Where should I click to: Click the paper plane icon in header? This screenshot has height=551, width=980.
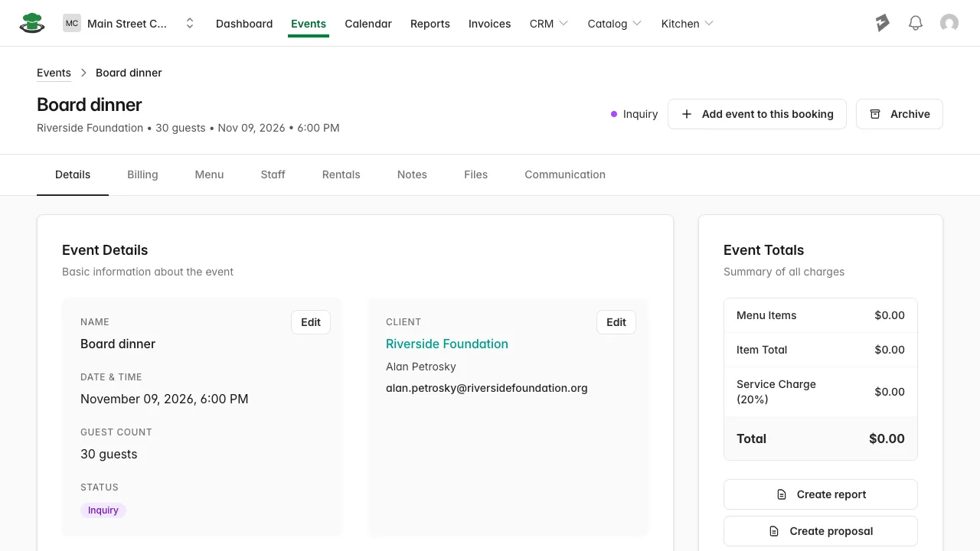tap(883, 23)
